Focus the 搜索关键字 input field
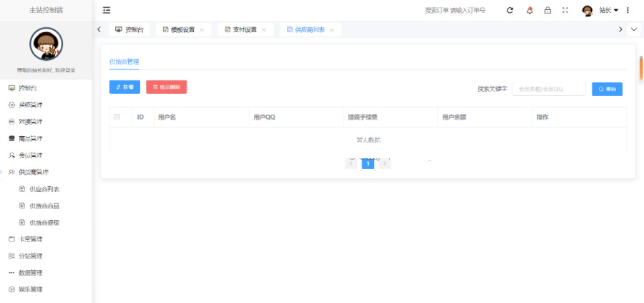 (548, 89)
